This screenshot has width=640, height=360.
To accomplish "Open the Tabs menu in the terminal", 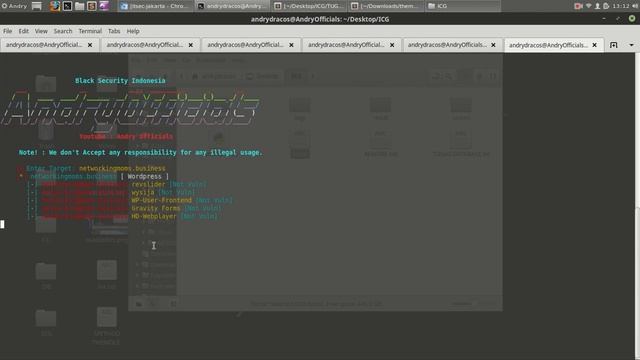I will point(114,31).
